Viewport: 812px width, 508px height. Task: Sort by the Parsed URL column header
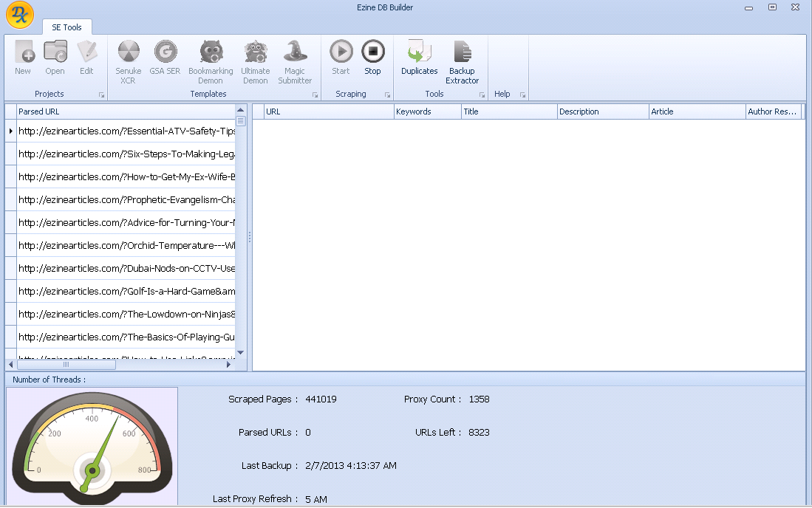(x=126, y=111)
